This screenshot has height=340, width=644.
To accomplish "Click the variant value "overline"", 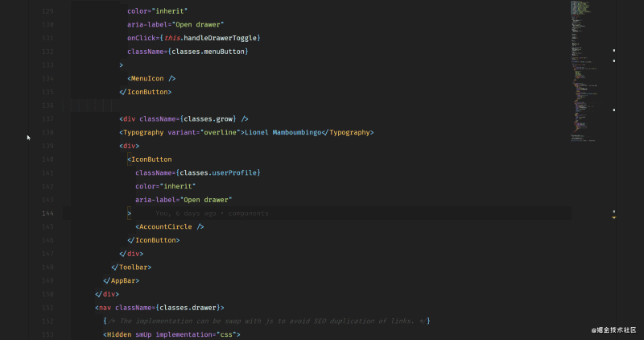I will click(x=220, y=132).
